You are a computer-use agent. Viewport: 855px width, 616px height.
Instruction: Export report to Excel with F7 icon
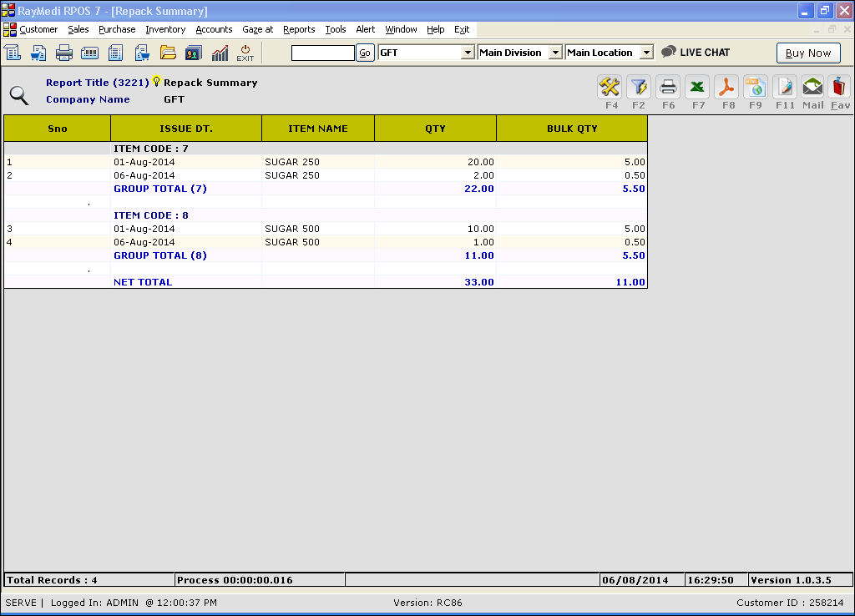[697, 87]
